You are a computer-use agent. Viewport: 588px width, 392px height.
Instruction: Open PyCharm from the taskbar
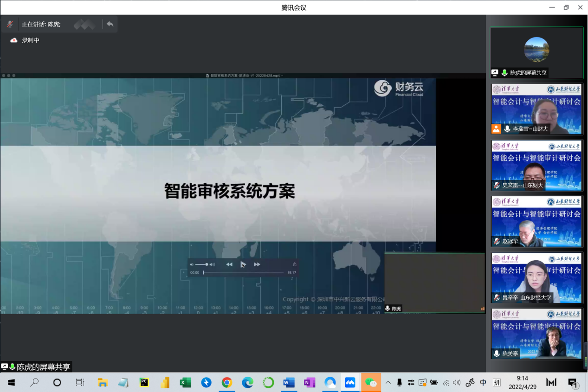[144, 383]
